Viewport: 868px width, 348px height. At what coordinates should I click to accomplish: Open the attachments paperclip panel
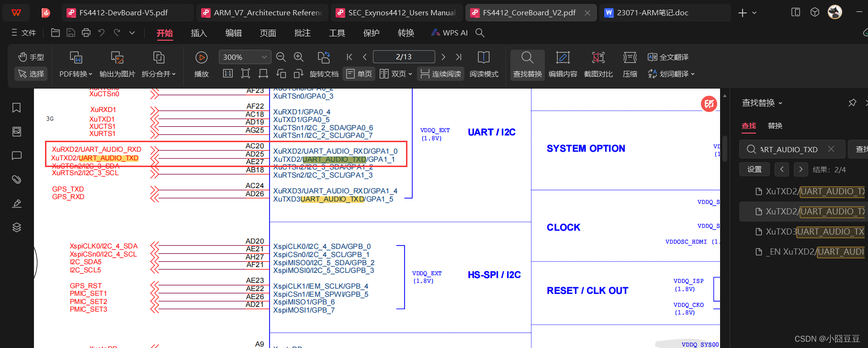click(17, 180)
